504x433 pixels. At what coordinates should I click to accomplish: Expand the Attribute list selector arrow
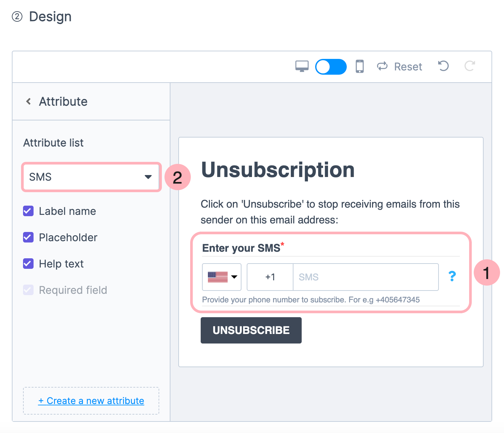tap(147, 177)
